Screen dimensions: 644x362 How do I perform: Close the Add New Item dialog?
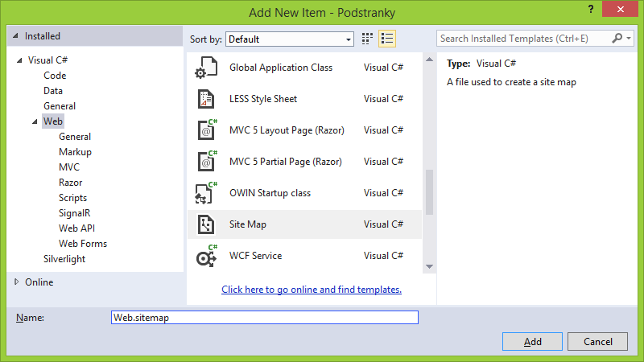tap(620, 9)
